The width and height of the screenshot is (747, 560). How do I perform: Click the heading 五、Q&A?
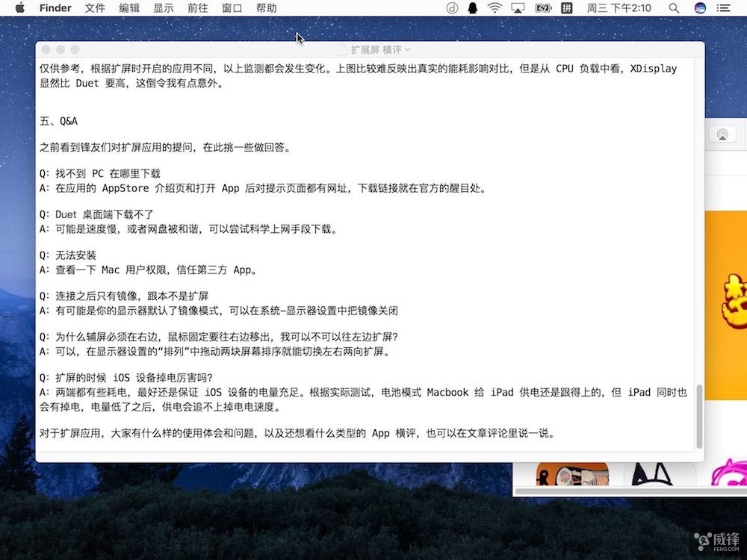[58, 121]
